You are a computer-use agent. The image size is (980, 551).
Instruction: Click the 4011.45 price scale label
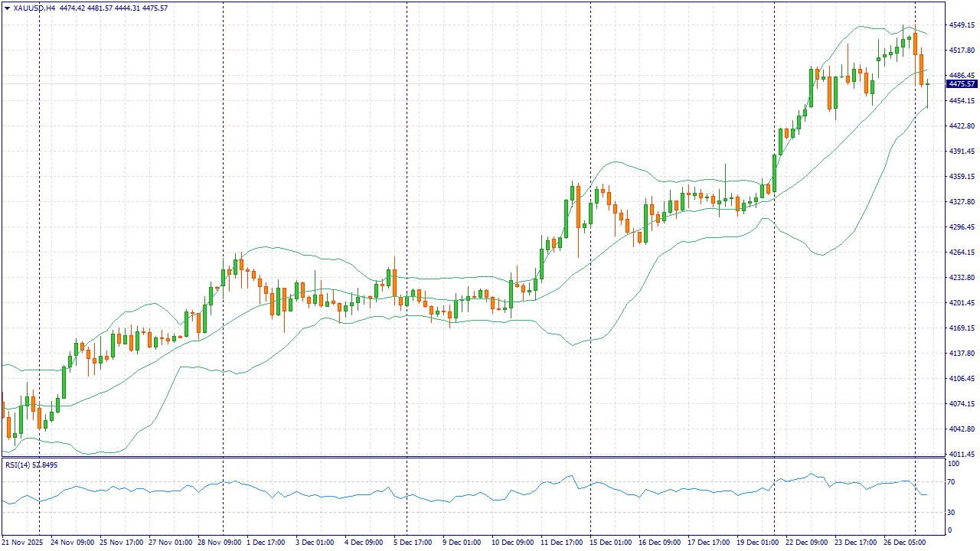tap(961, 454)
